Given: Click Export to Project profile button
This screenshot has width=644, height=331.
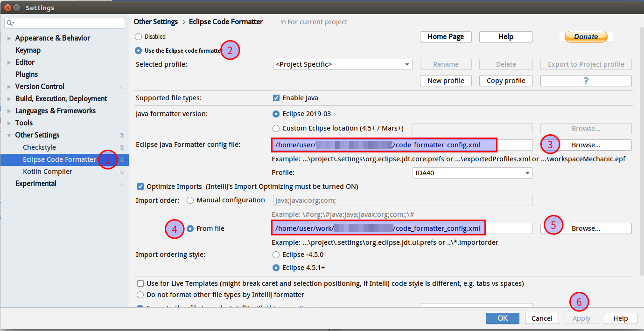Looking at the screenshot, I should [x=586, y=64].
